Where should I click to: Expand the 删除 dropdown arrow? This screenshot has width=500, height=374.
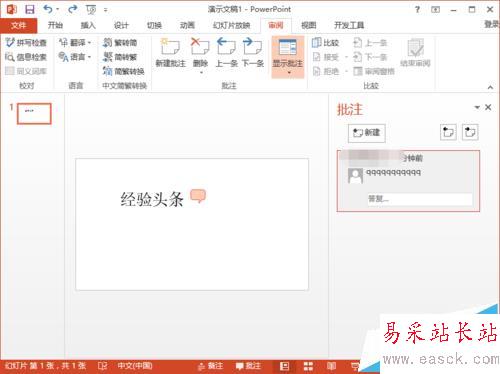(x=201, y=72)
